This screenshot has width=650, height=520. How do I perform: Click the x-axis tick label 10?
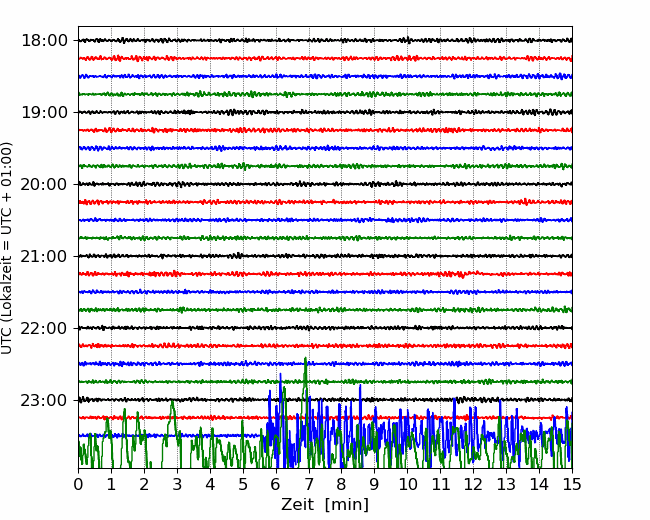407,484
